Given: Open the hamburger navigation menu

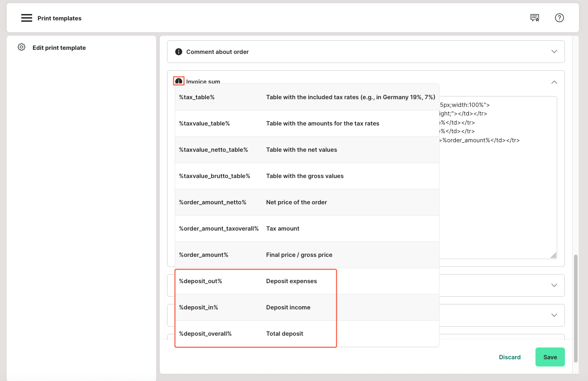Looking at the screenshot, I should click(x=27, y=18).
